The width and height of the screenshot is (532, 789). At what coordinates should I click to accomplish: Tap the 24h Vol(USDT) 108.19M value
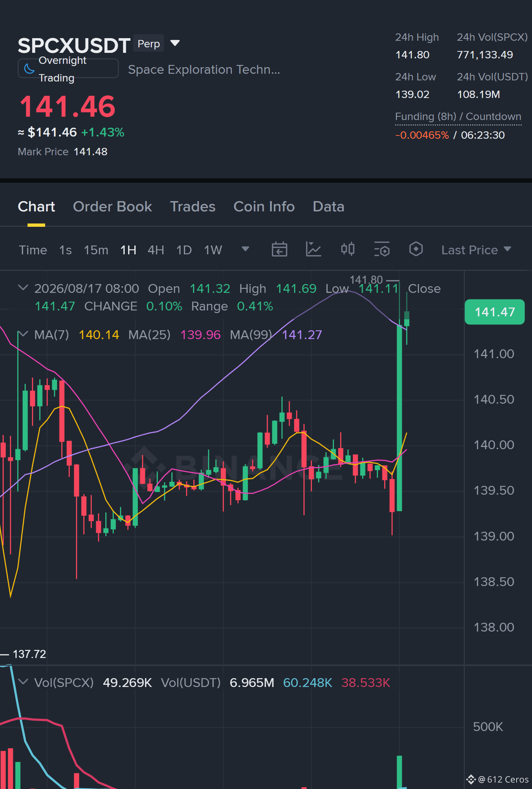click(x=478, y=94)
